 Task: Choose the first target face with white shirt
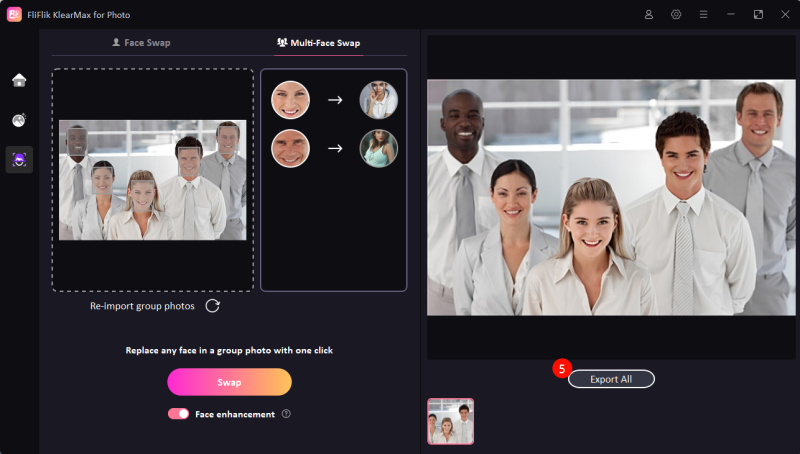(x=379, y=100)
